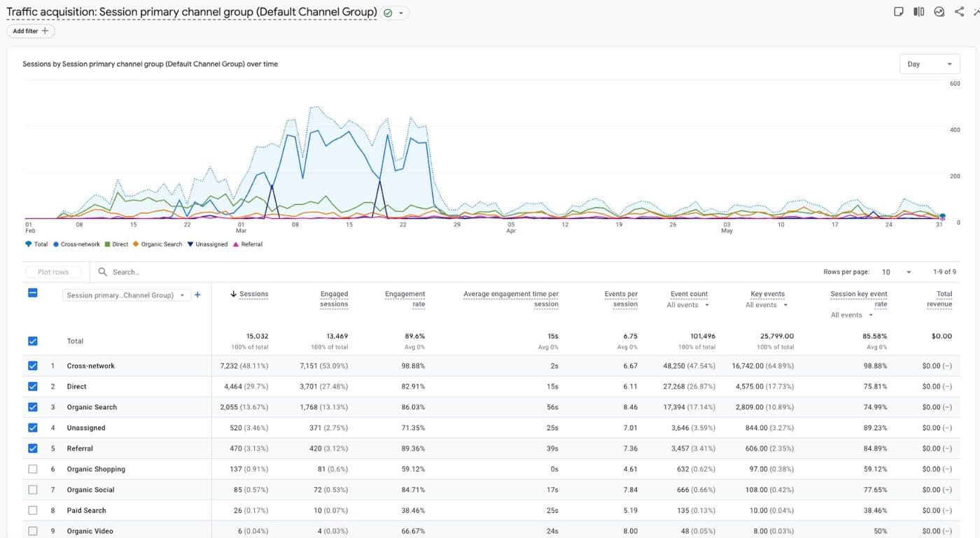Click the Total legend marker icon

pyautogui.click(x=28, y=244)
